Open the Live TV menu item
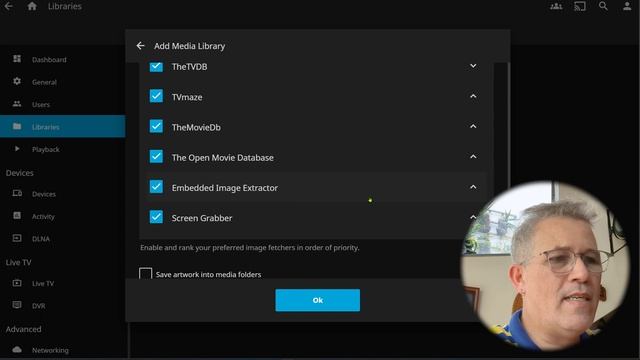The height and width of the screenshot is (360, 640). tap(62, 283)
